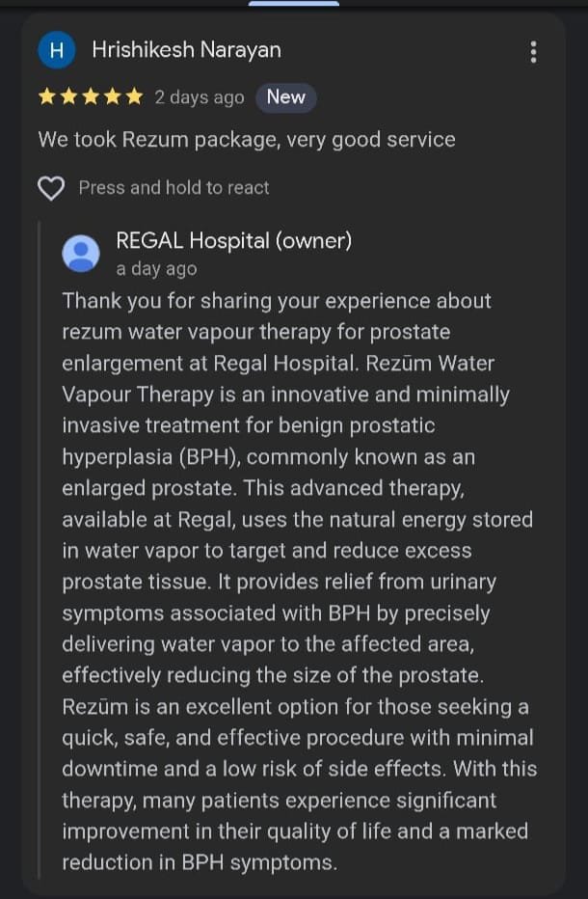Click the second star in the rating

click(68, 97)
